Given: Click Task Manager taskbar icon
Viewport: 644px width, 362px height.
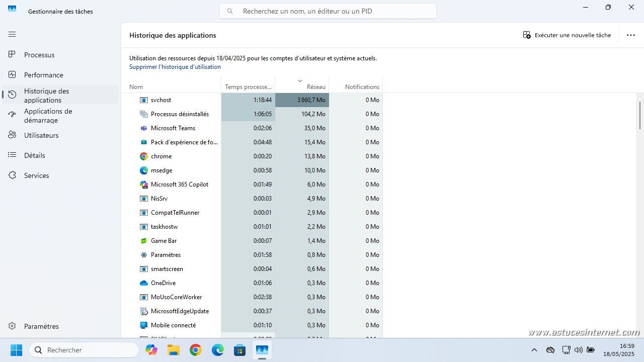Looking at the screenshot, I should click(262, 350).
